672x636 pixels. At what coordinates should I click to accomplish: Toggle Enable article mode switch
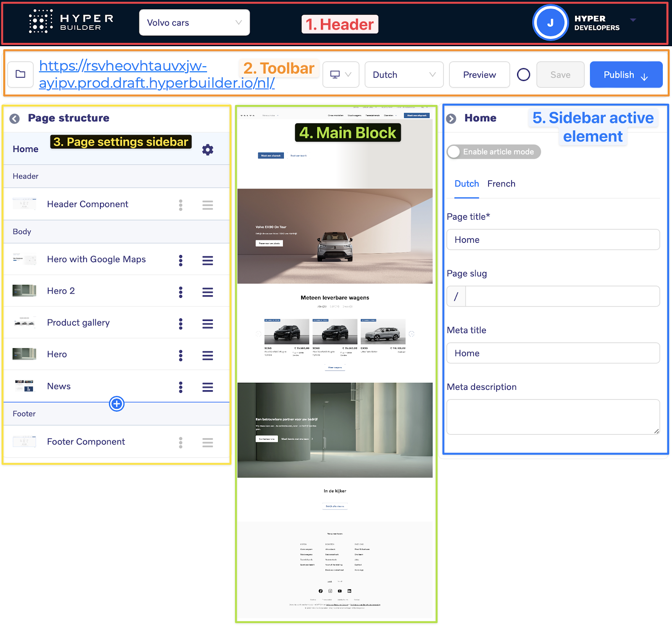pos(493,152)
